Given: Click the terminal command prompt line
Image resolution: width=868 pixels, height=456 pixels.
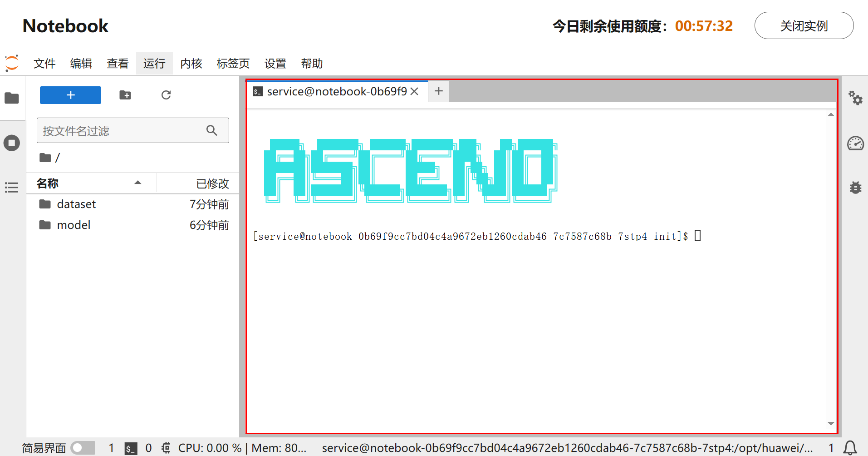Looking at the screenshot, I should [x=476, y=236].
